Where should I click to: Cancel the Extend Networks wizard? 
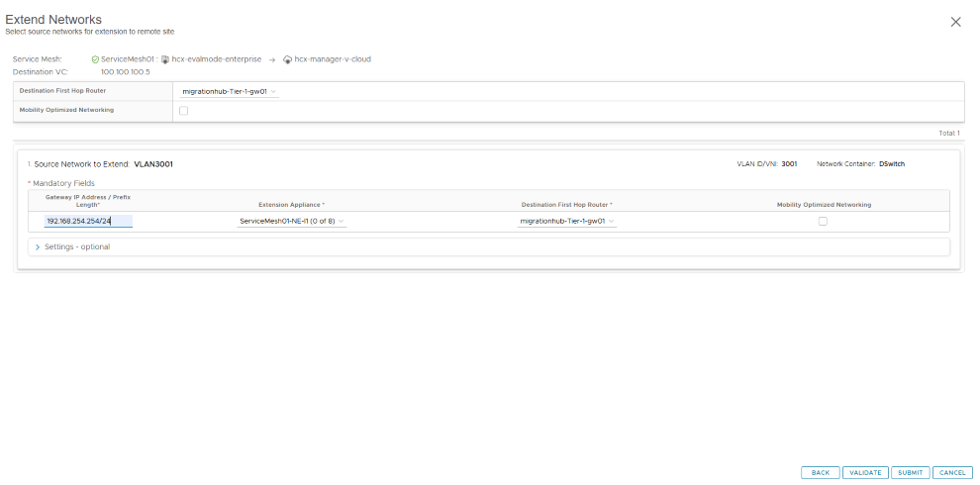[x=953, y=473]
